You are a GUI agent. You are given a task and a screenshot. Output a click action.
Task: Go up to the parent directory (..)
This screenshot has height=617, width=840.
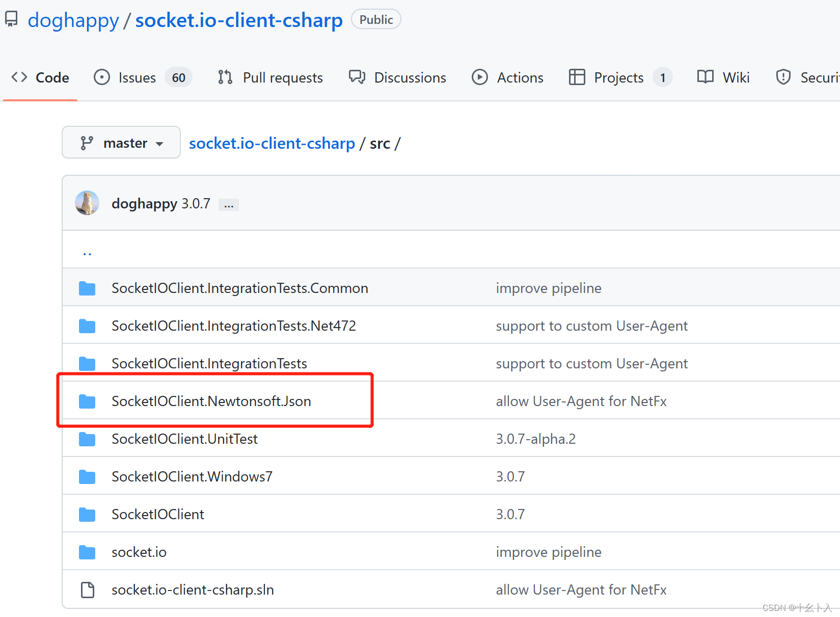coord(87,252)
